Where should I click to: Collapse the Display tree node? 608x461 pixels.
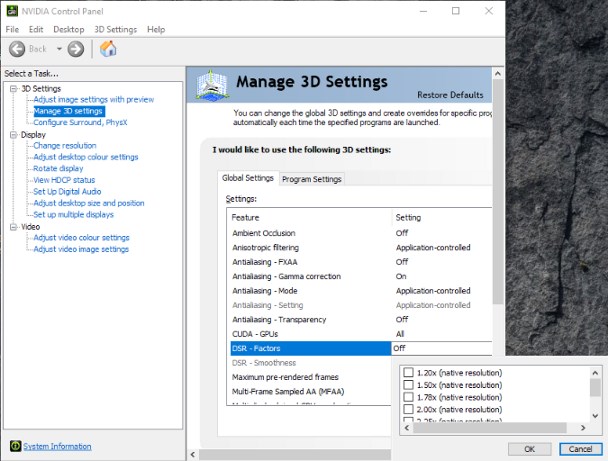12,134
